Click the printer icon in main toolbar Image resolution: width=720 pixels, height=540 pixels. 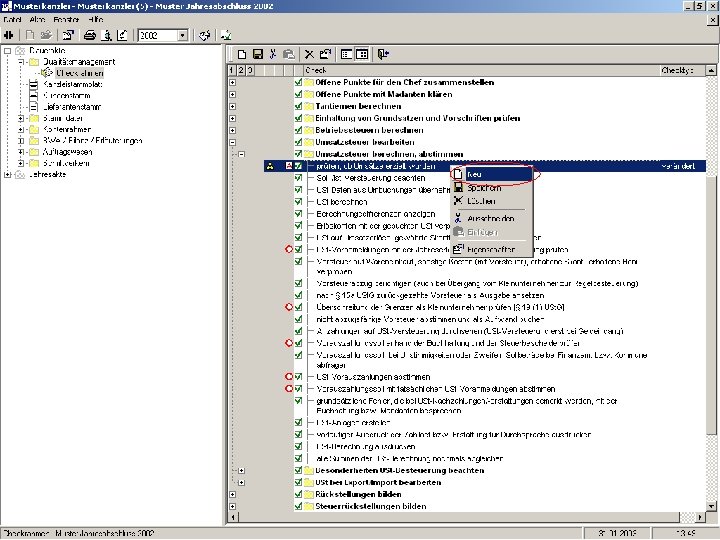click(90, 35)
